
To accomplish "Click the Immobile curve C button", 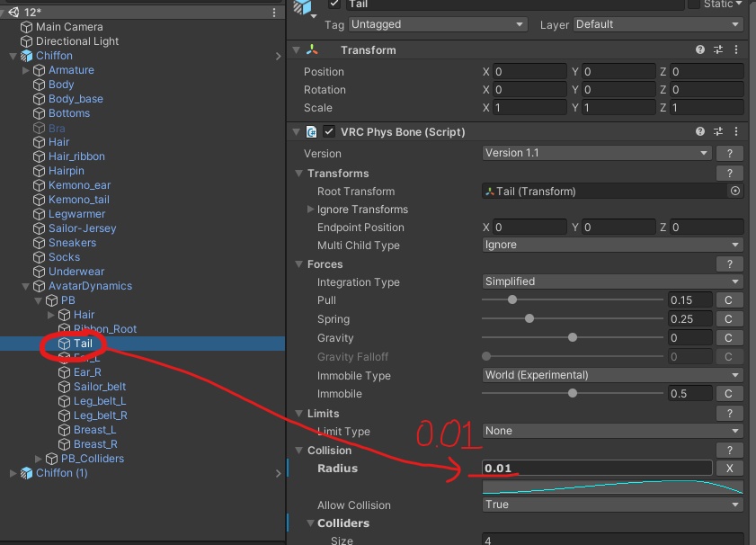I will point(728,394).
